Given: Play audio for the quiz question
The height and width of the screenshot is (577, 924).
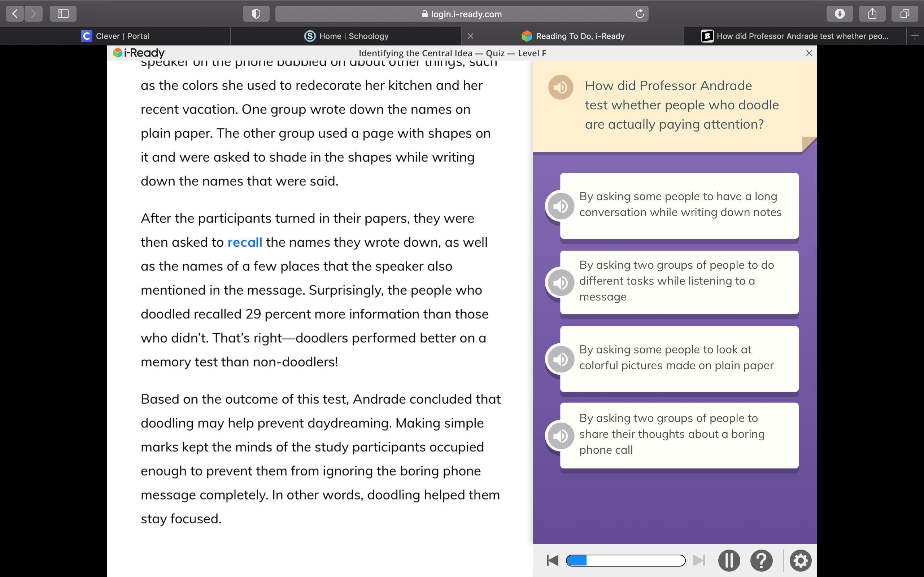Looking at the screenshot, I should click(561, 87).
